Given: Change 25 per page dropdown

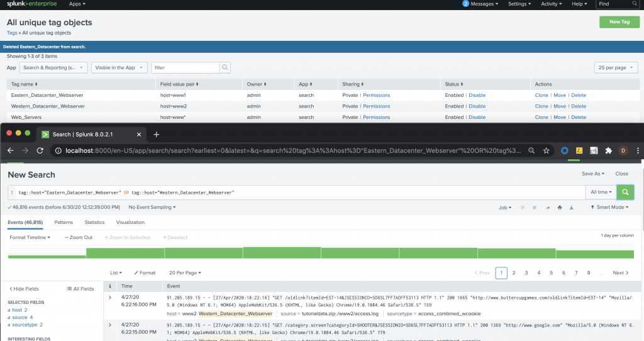Looking at the screenshot, I should tap(616, 67).
